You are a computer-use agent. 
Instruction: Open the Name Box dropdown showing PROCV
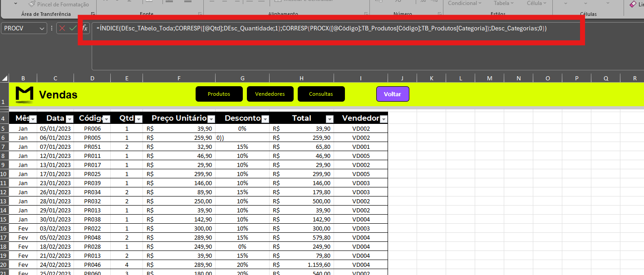coord(42,28)
